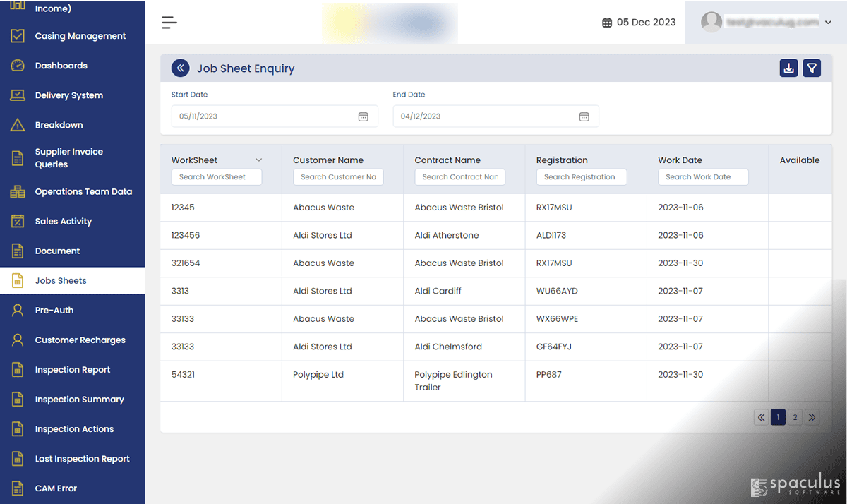This screenshot has height=504, width=847.
Task: Select page 2 in pagination
Action: [795, 417]
